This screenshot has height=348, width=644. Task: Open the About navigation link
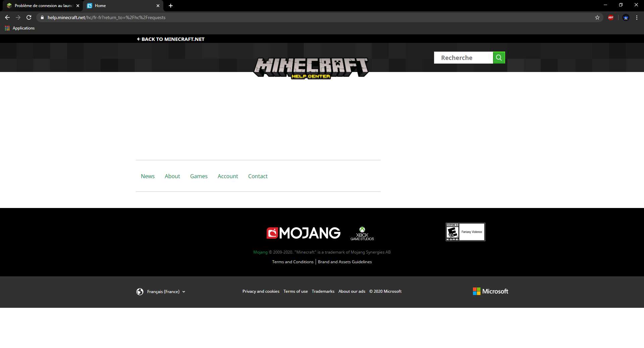pyautogui.click(x=172, y=176)
